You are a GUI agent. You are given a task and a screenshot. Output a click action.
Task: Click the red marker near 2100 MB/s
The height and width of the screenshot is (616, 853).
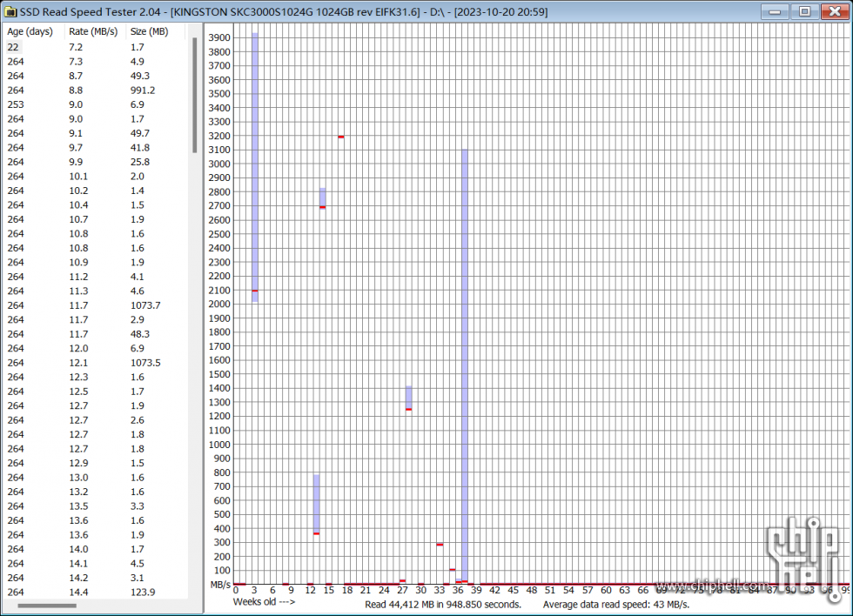[255, 291]
